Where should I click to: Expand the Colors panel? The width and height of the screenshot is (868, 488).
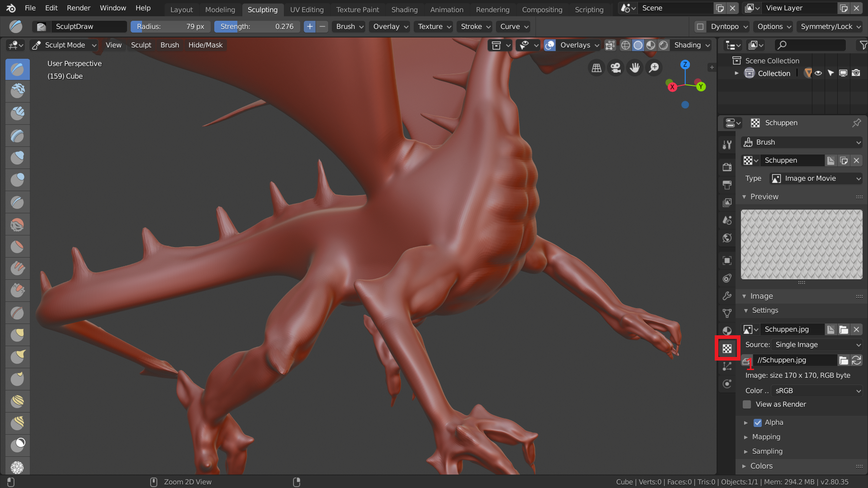(761, 466)
